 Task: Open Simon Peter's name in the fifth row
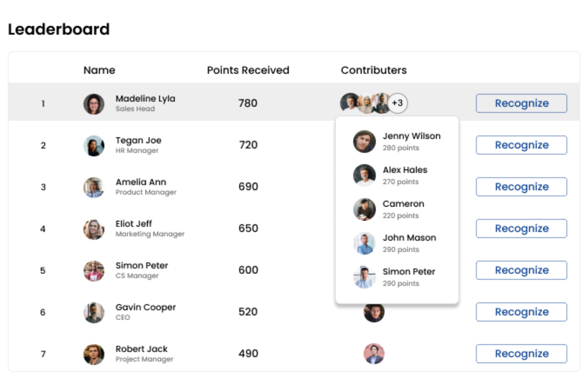click(x=142, y=265)
